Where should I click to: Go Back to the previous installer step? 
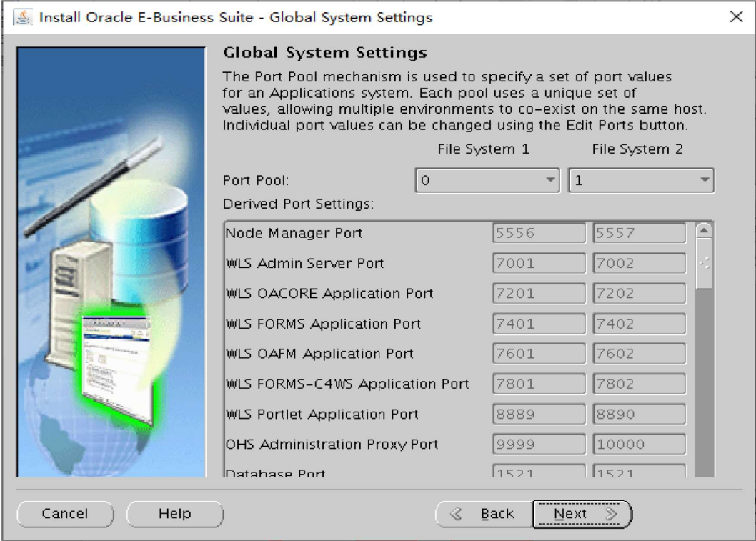pyautogui.click(x=484, y=514)
